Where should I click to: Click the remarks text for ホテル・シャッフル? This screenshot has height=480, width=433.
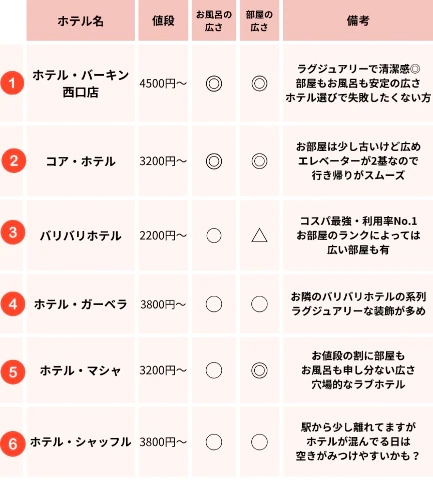pos(358,441)
